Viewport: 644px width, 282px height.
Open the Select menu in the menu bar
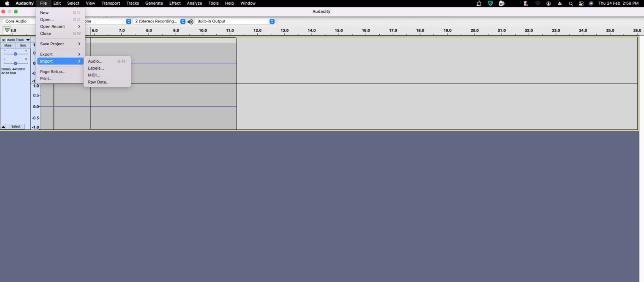(73, 4)
